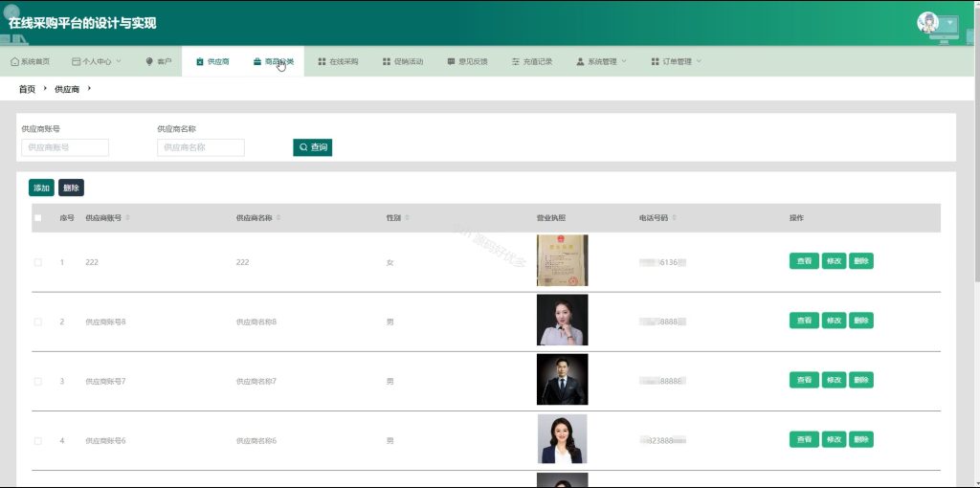The height and width of the screenshot is (488, 980).
Task: Check the checkbox for 供应商账号7 row
Action: [37, 381]
